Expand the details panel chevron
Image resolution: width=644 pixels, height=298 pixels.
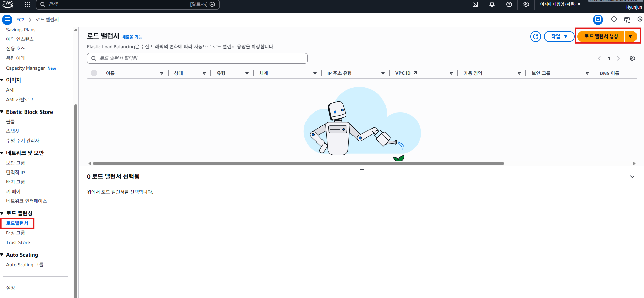tap(632, 177)
